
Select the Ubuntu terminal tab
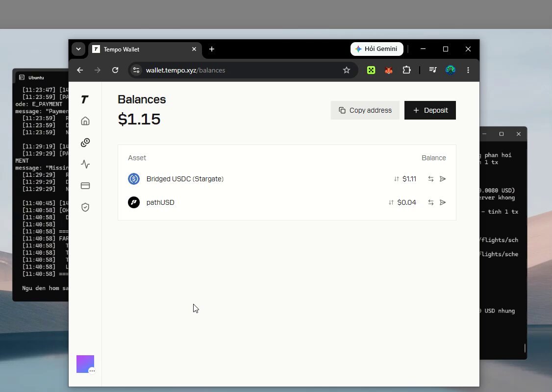[36, 77]
